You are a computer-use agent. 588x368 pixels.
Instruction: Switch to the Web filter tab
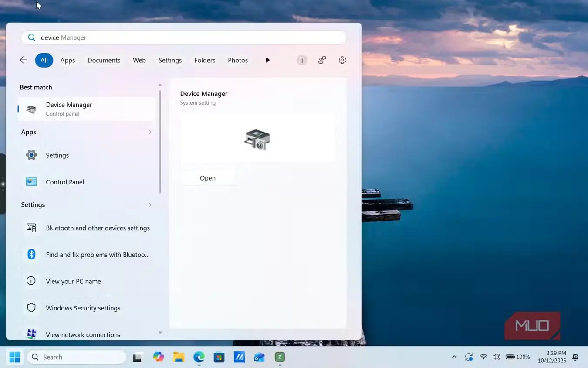pos(139,60)
